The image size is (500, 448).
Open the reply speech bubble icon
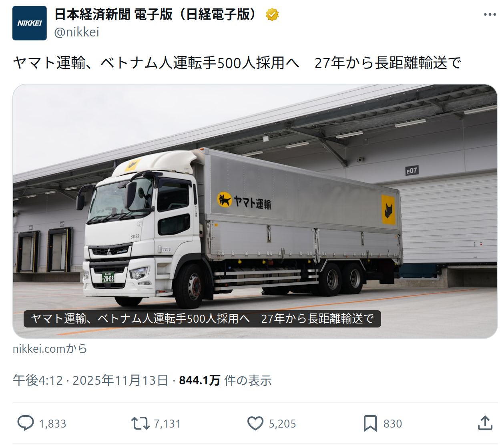tap(26, 423)
